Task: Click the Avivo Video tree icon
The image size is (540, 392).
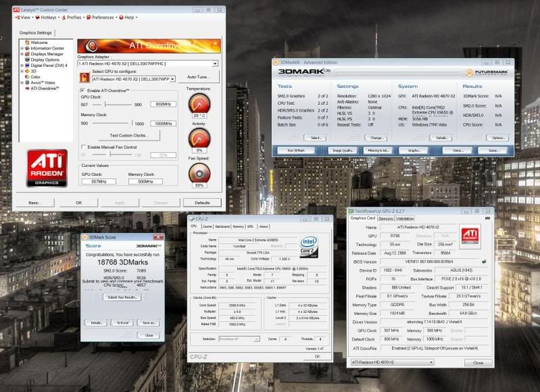Action: [x=27, y=82]
